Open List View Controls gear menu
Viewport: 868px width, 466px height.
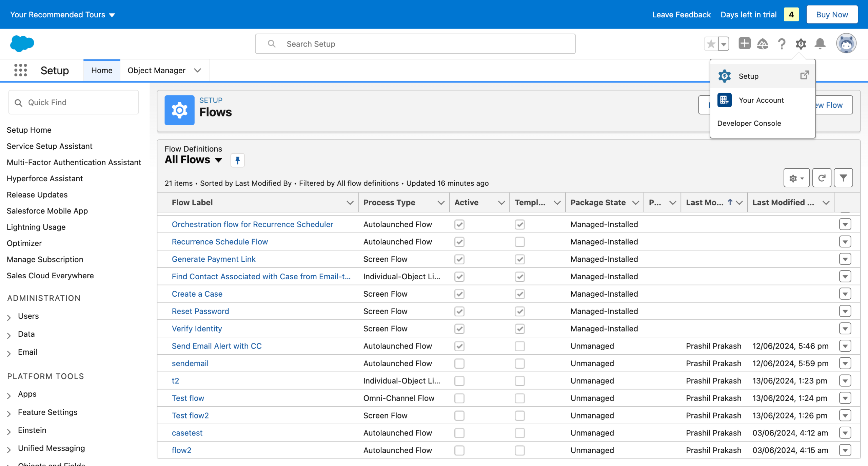click(796, 178)
